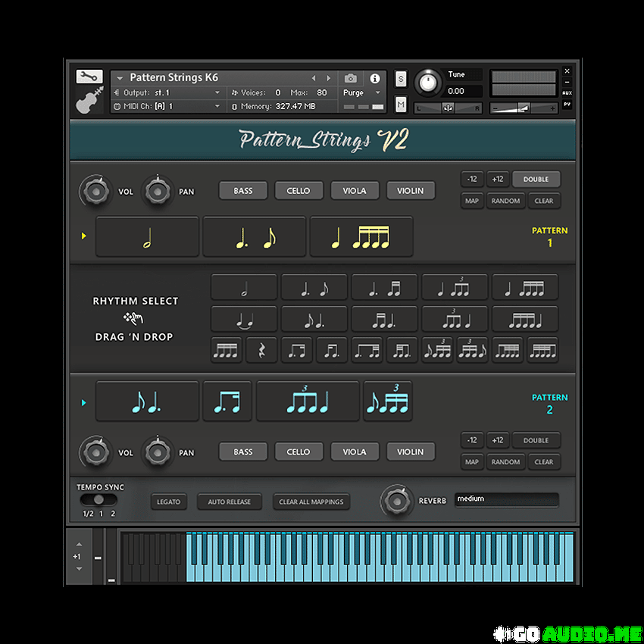Play Pattern 1 with the yellow arrow
This screenshot has height=644, width=644.
[84, 236]
